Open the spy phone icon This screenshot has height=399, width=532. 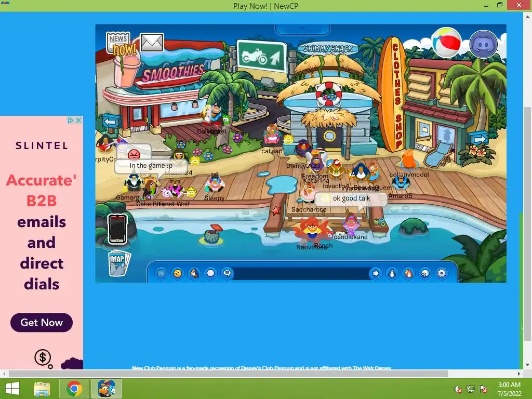[x=117, y=229]
